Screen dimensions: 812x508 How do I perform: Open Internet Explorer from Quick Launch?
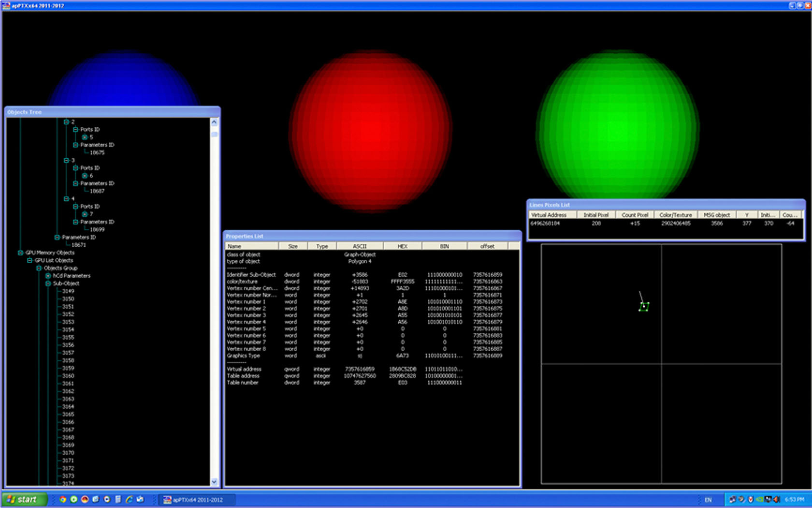pos(129,499)
